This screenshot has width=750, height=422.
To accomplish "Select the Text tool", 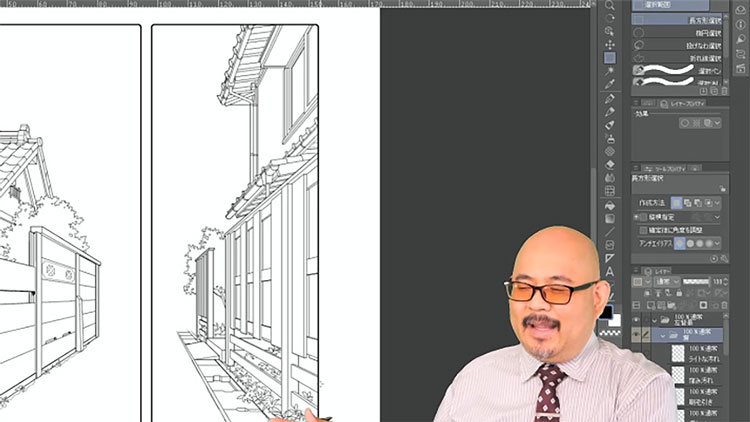I will 609,271.
